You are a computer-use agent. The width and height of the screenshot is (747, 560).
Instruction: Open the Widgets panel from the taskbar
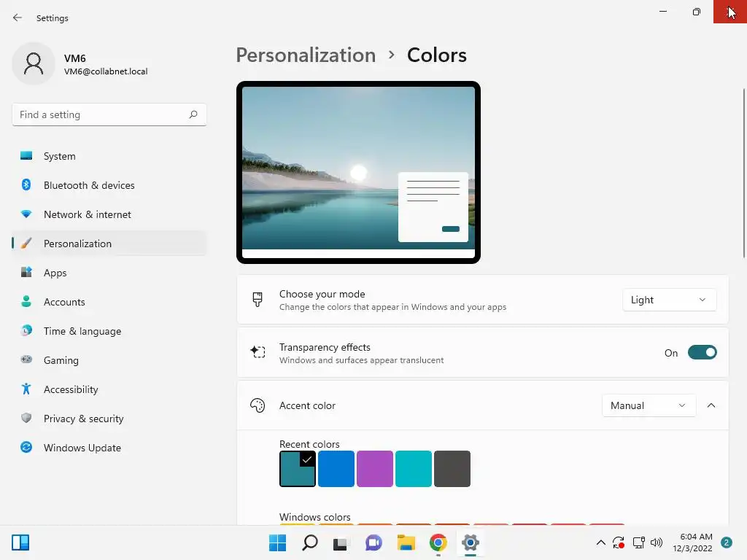click(20, 542)
